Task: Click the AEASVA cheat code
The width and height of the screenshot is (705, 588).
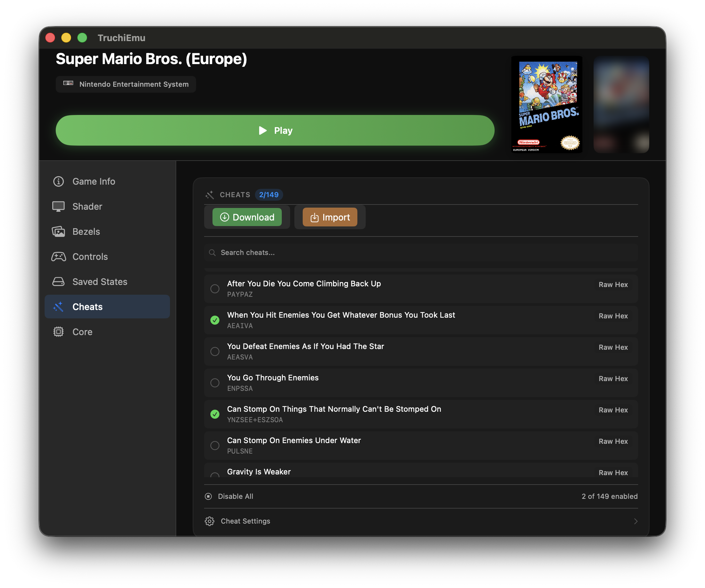Action: (240, 357)
